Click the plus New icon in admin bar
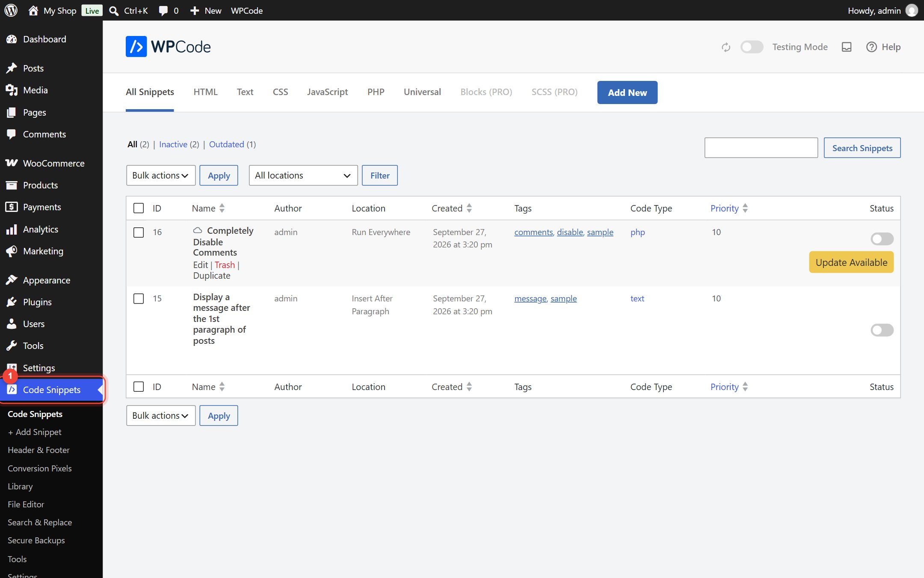 pos(195,11)
